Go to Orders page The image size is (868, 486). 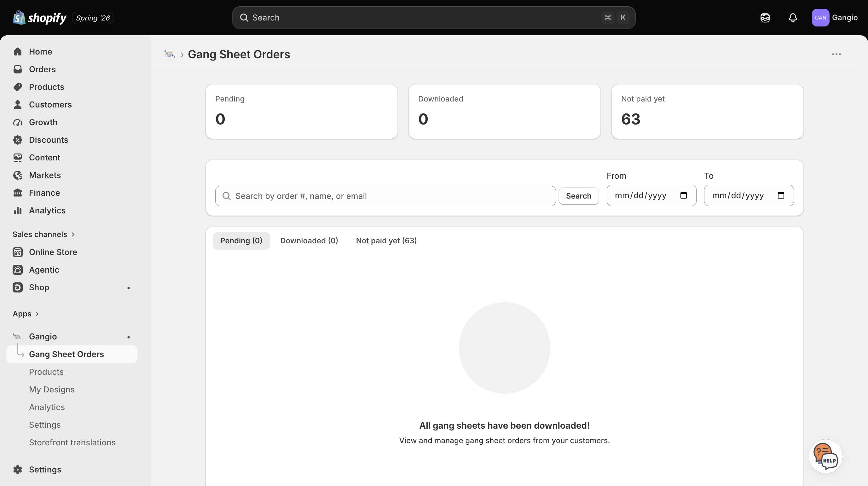(x=42, y=69)
